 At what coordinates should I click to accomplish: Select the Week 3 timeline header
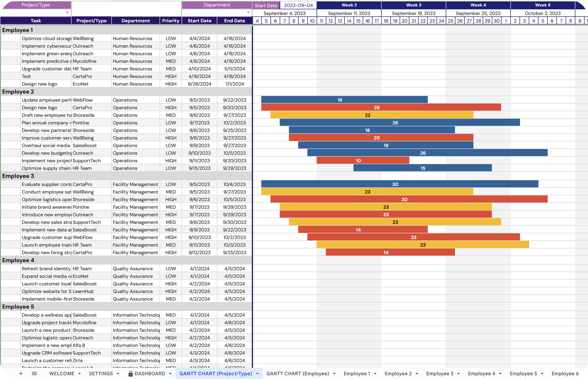point(413,5)
